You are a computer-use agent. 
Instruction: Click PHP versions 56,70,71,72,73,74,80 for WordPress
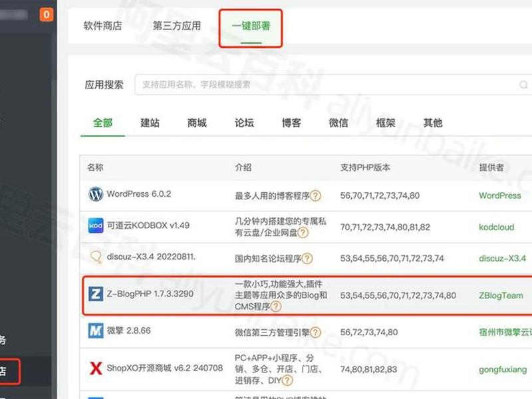(x=380, y=196)
